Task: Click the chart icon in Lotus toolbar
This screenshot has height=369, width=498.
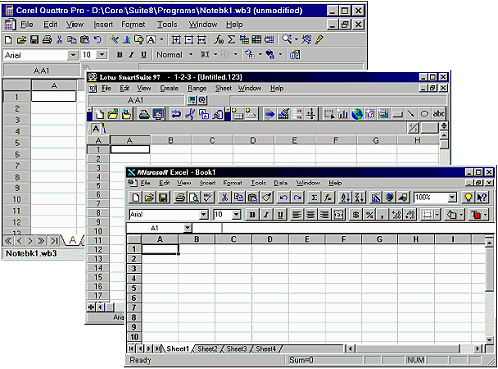Action: (x=343, y=114)
